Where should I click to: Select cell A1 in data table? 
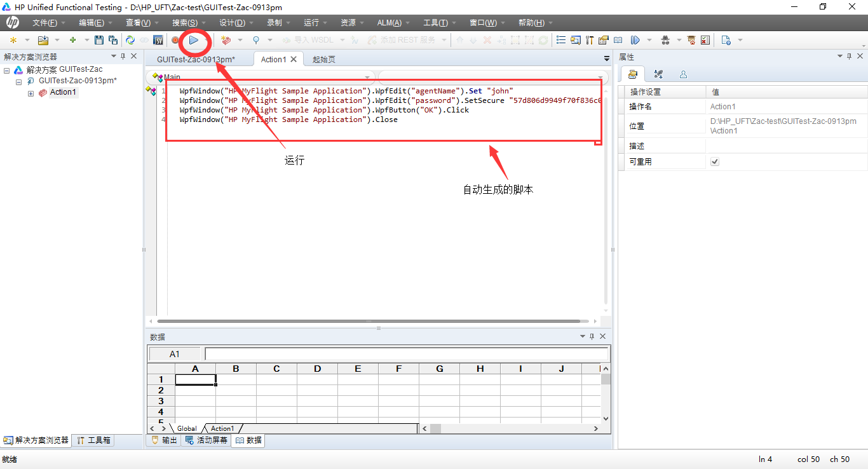click(x=195, y=379)
